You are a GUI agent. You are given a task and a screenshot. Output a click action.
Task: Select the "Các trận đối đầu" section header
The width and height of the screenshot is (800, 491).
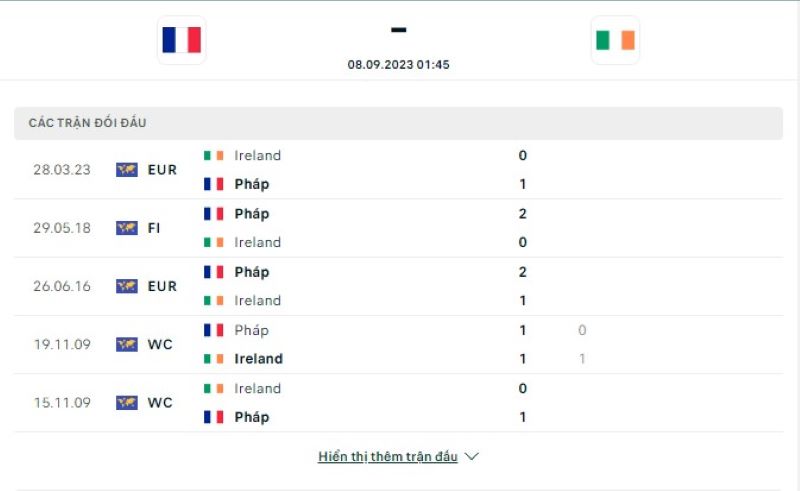[x=88, y=123]
